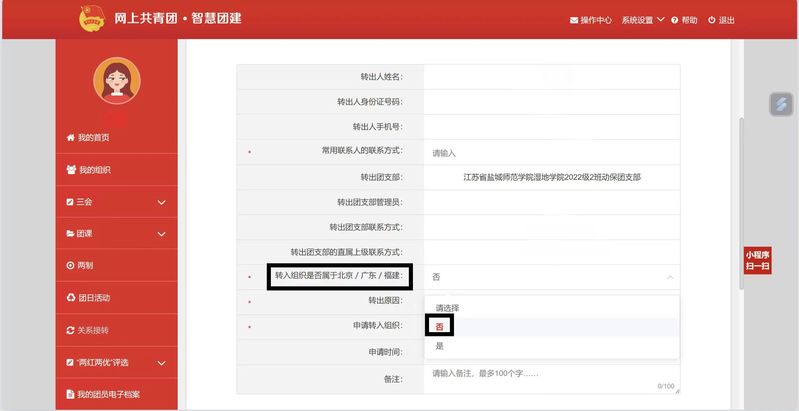
Task: Click the 帮助 help link
Action: coord(684,20)
